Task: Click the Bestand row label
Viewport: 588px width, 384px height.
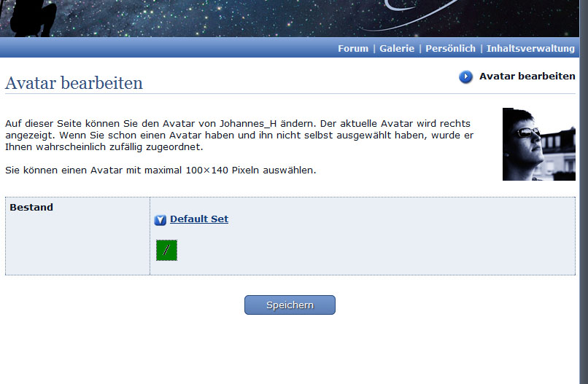Action: click(x=31, y=207)
